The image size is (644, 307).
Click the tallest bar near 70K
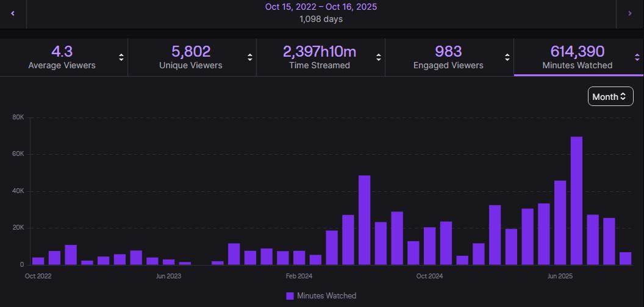pyautogui.click(x=576, y=200)
